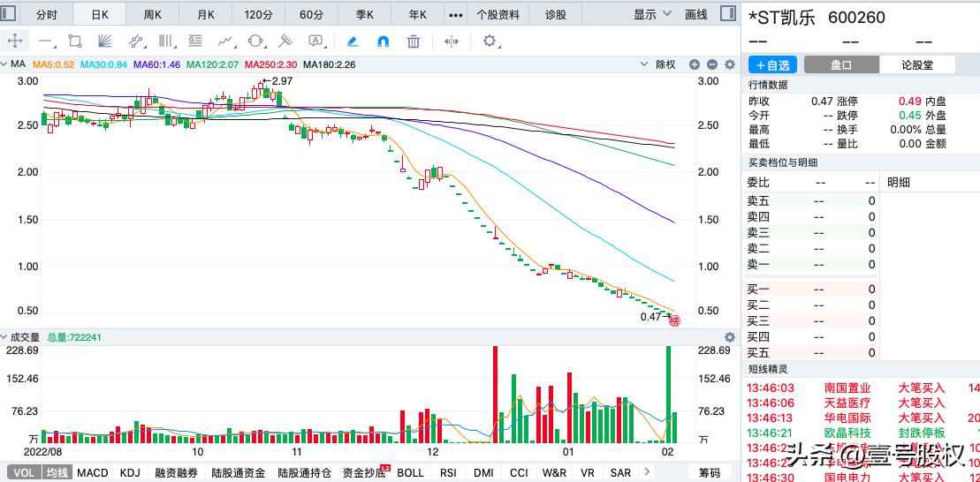The height and width of the screenshot is (482, 980).
Task: Toggle the right sidebar panel icon
Action: tap(727, 14)
